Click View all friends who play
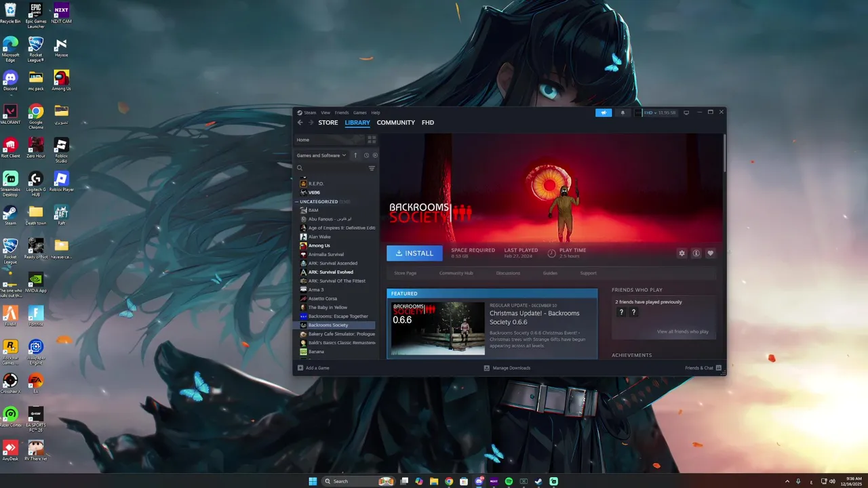The image size is (868, 488). 683,331
